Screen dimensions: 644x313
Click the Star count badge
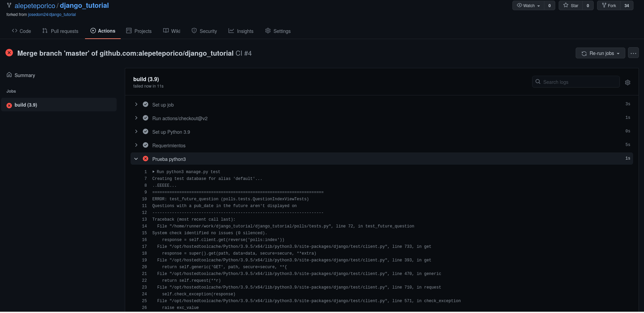point(588,5)
